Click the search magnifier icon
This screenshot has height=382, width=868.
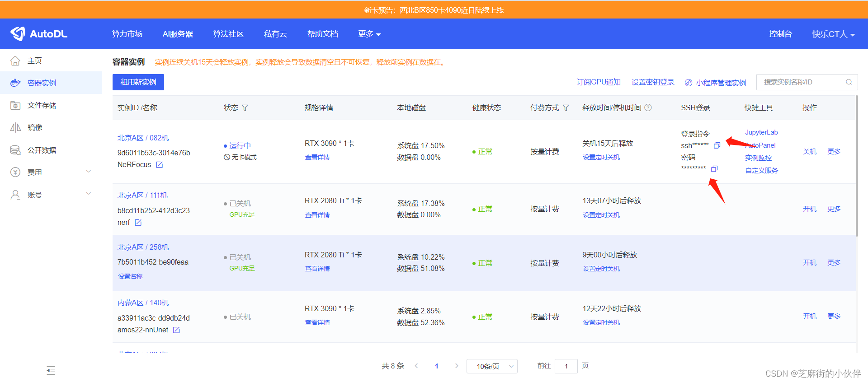849,82
